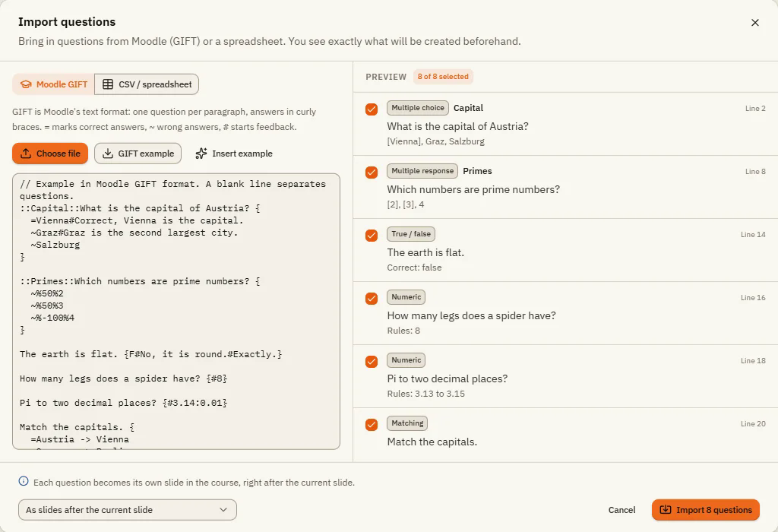The width and height of the screenshot is (778, 532).
Task: Download the GIFT example file
Action: (x=138, y=154)
